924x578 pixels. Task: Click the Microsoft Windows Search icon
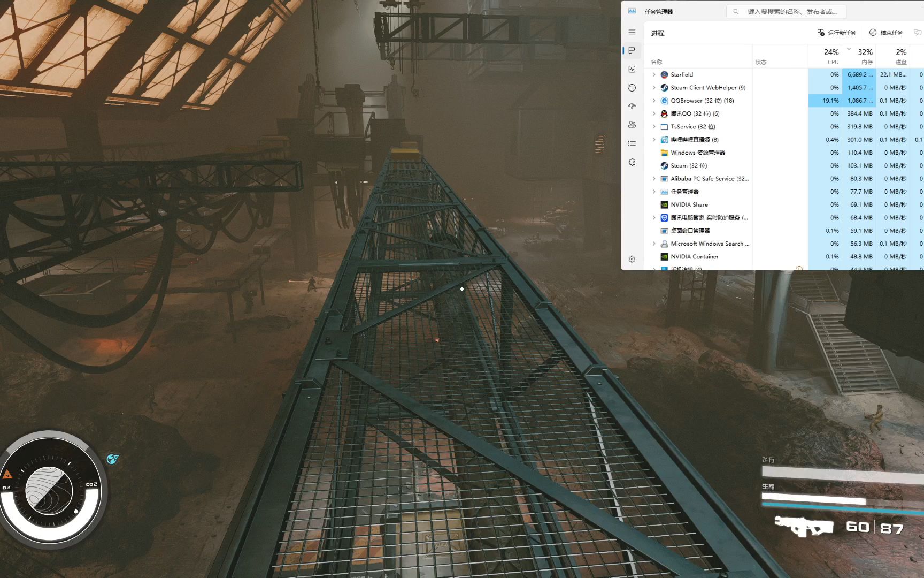pyautogui.click(x=664, y=244)
